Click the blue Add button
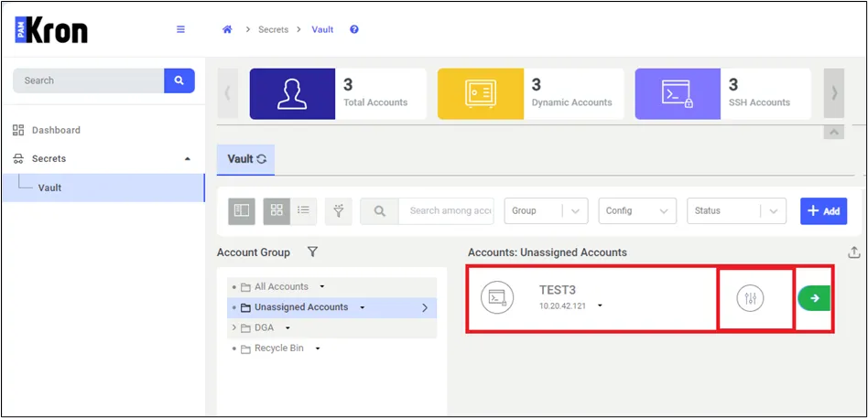This screenshot has height=418, width=868. click(824, 210)
